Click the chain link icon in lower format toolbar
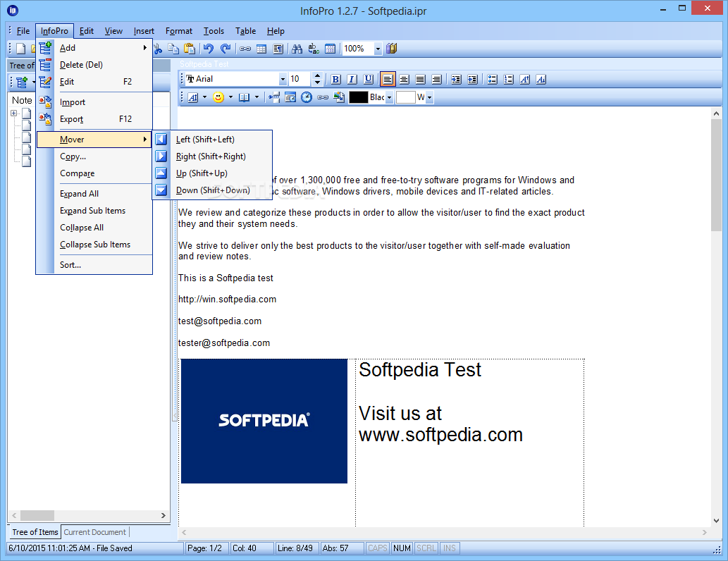The height and width of the screenshot is (561, 728). 323,97
